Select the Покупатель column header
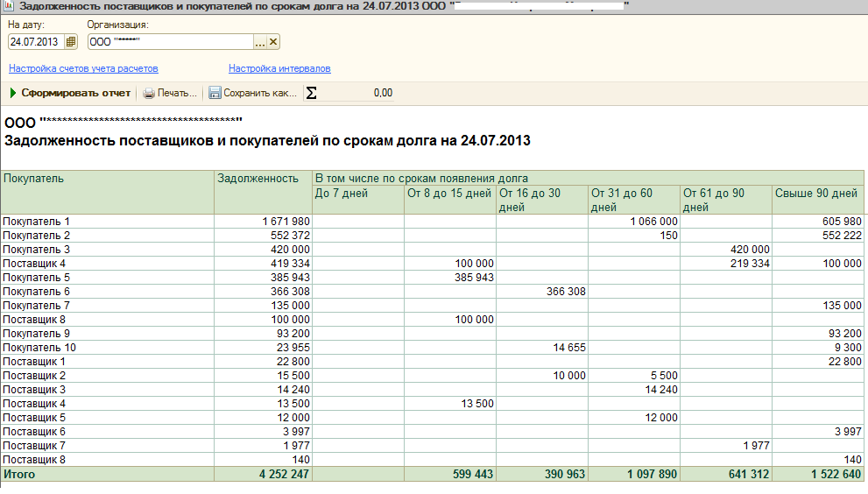Image resolution: width=868 pixels, height=494 pixels. pos(108,192)
